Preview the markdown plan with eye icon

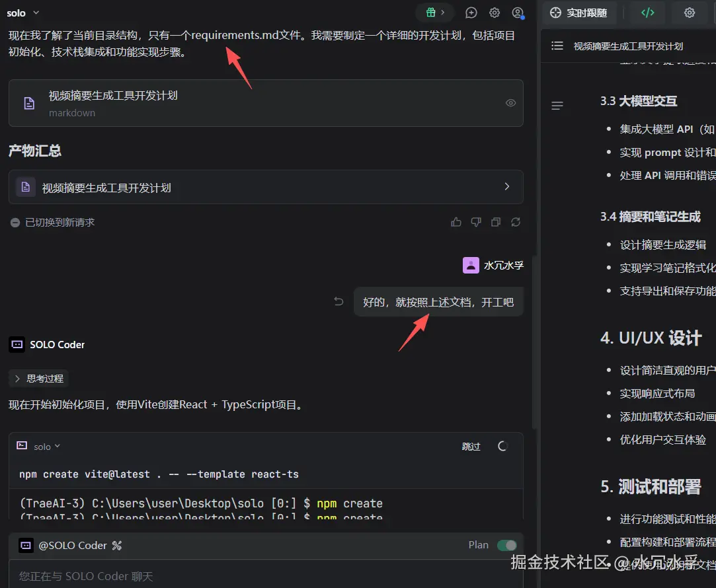[510, 103]
